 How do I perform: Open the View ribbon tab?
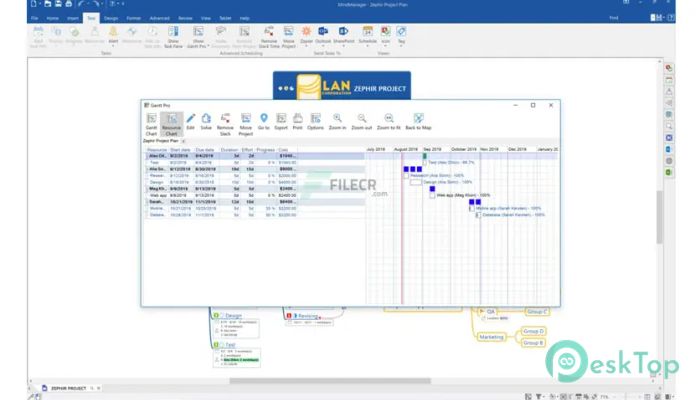coord(206,18)
